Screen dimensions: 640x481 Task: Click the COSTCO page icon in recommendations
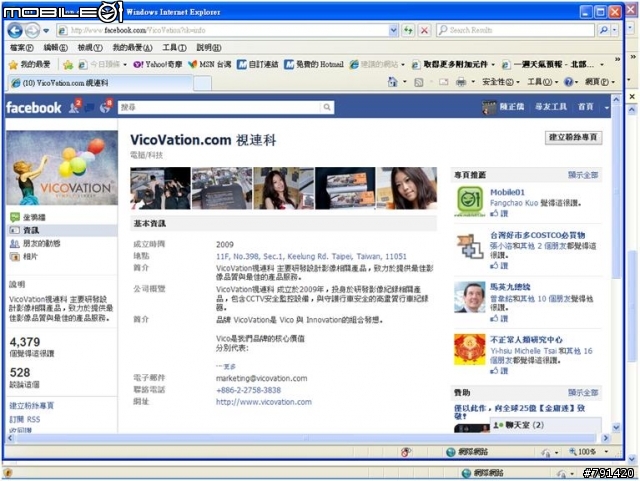click(x=470, y=247)
